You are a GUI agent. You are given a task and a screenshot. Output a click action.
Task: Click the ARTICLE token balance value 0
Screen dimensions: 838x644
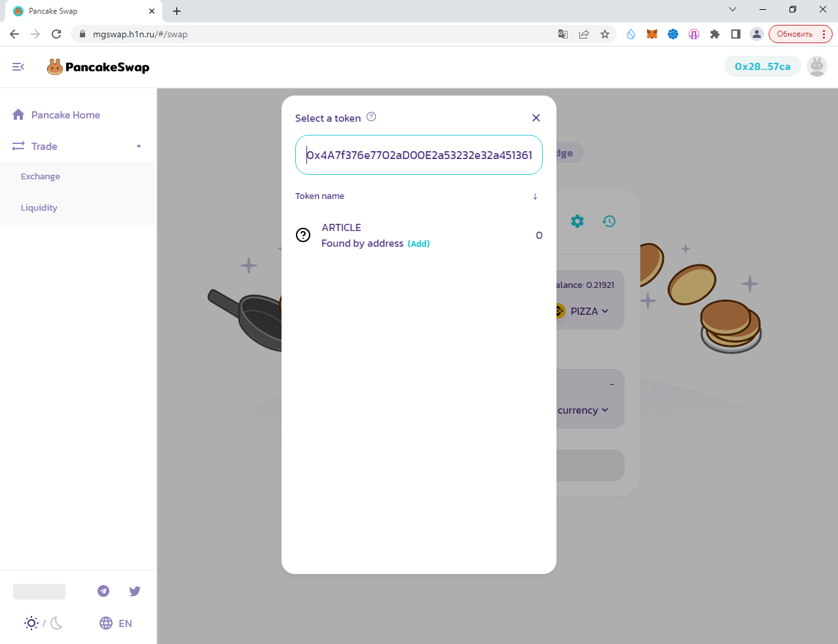coord(539,236)
